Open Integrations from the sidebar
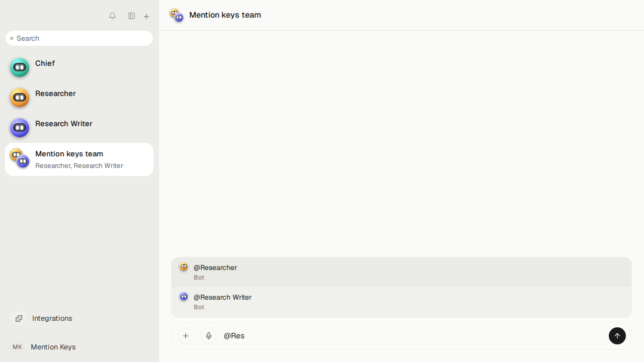The width and height of the screenshot is (644, 362). (79, 318)
